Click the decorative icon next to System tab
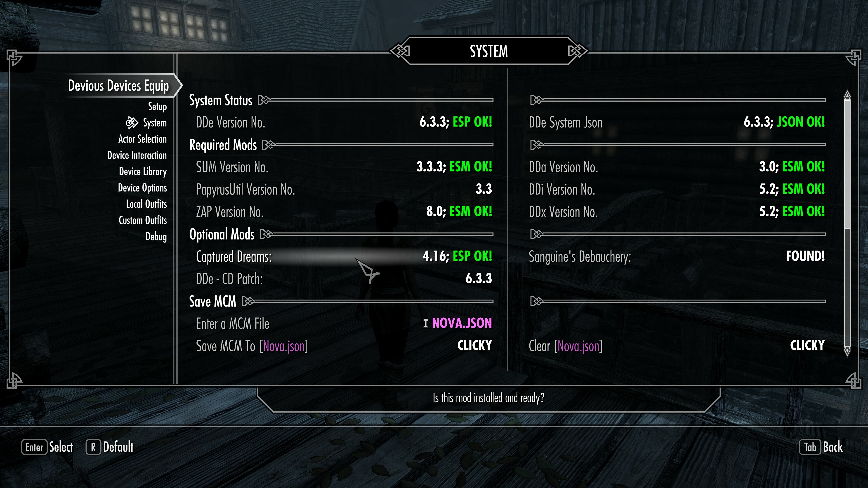 point(130,123)
